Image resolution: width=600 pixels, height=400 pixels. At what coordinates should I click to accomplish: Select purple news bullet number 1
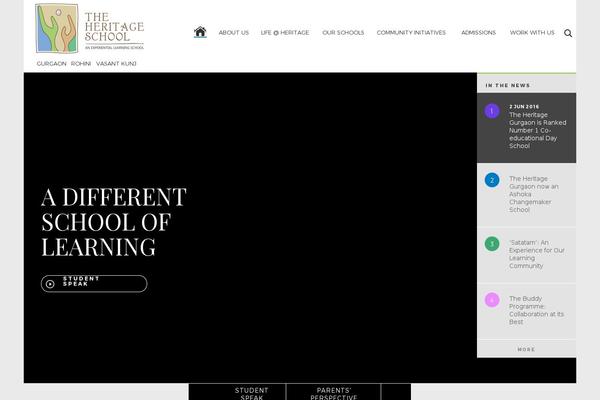tap(492, 111)
